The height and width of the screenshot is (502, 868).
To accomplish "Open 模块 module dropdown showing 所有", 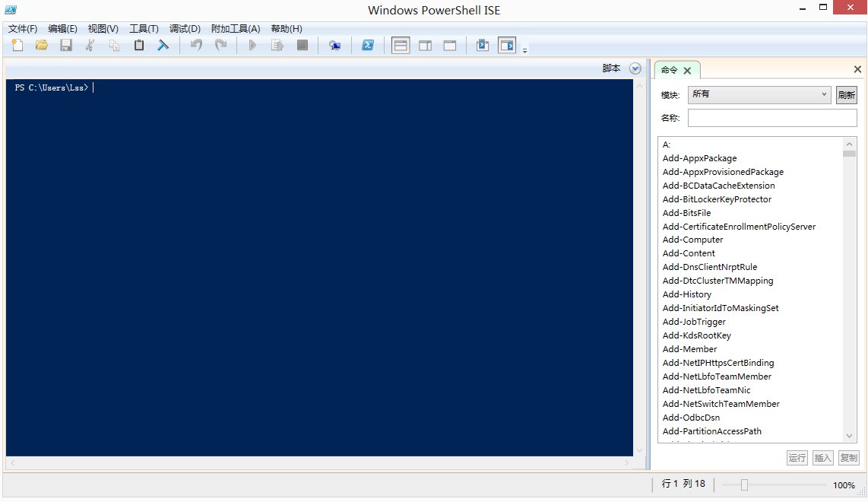I will tap(759, 95).
